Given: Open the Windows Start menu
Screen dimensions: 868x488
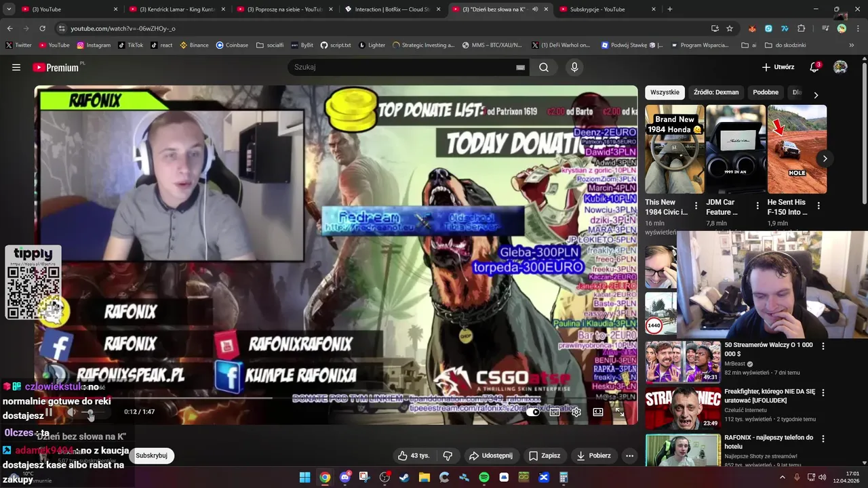Looking at the screenshot, I should point(305,477).
